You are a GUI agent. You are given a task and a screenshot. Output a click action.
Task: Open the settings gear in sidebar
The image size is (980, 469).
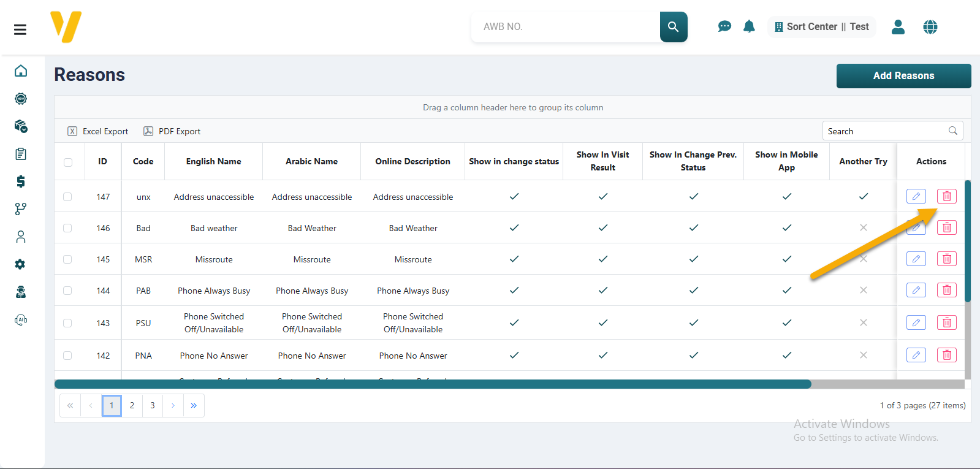[21, 264]
